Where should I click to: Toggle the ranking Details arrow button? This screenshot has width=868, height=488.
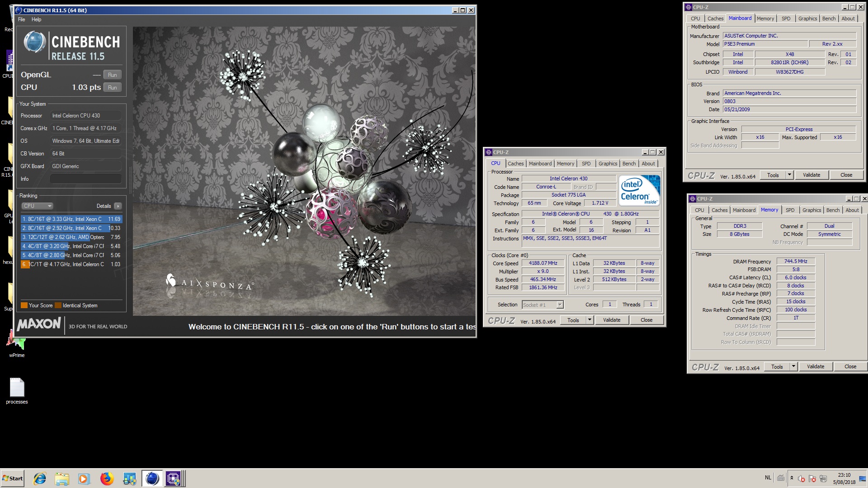(x=118, y=206)
